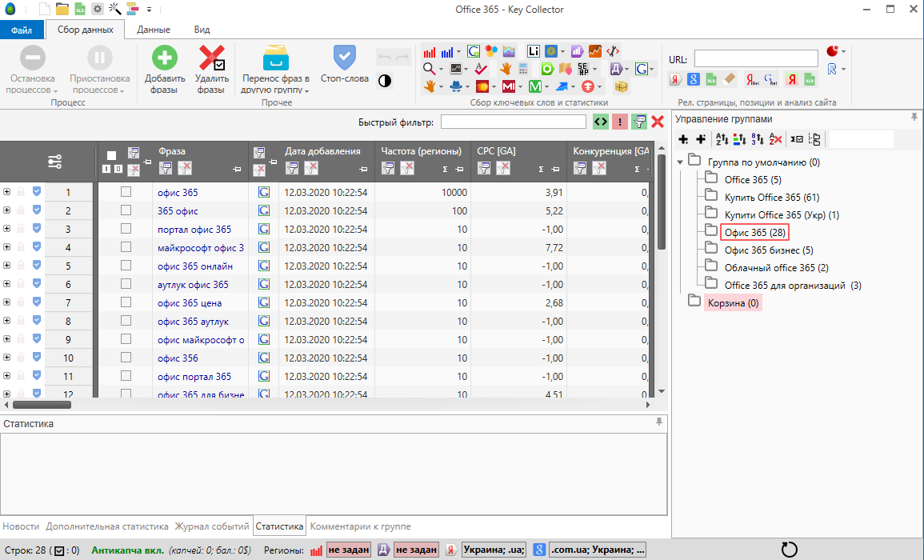The width and height of the screenshot is (924, 560).
Task: Click the A-Z with red X icon
Action: 775,139
